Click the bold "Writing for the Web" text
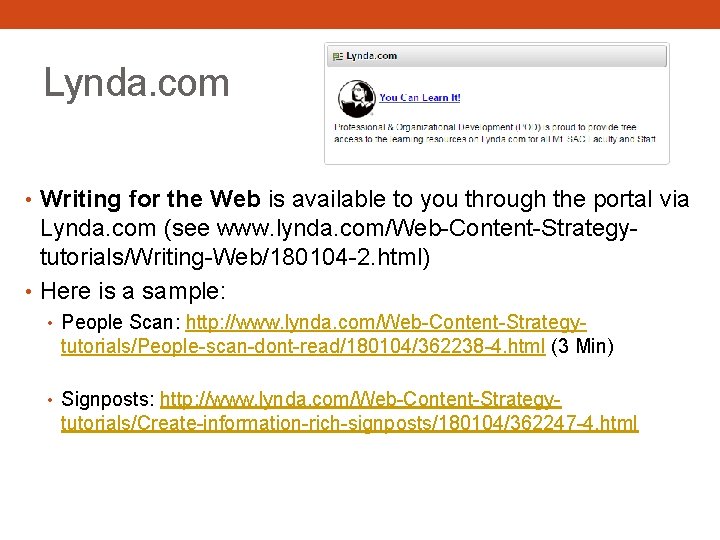The width and height of the screenshot is (720, 540). coord(151,199)
